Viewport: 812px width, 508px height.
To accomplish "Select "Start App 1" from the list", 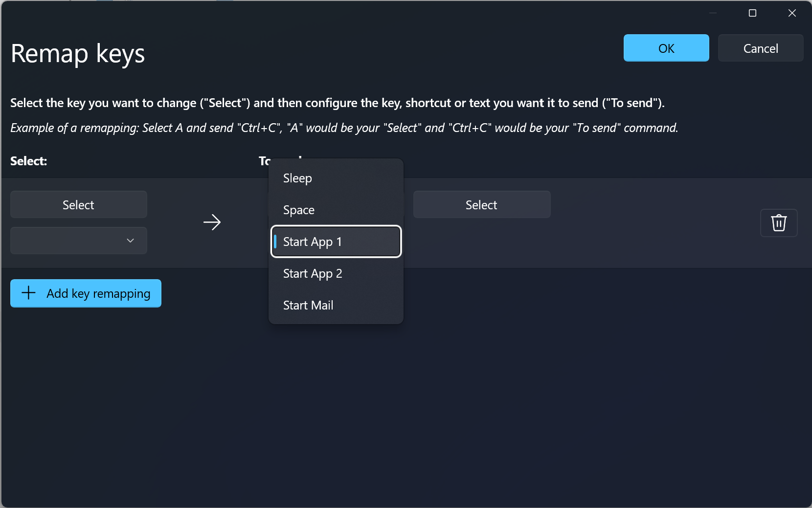I will (x=336, y=242).
